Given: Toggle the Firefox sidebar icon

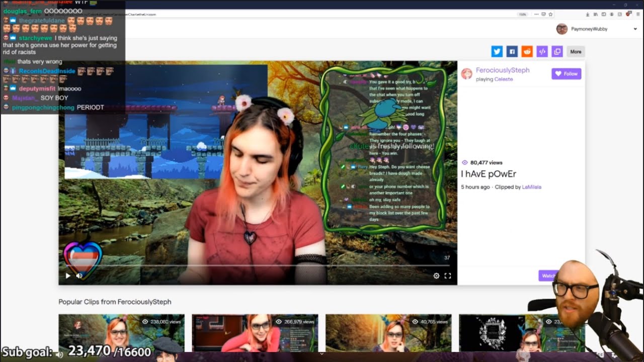Looking at the screenshot, I should tap(603, 14).
